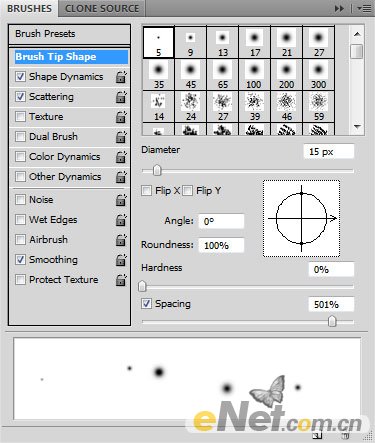This screenshot has height=443, width=375.
Task: Open the Brushes panel flyout menu
Action: pyautogui.click(x=364, y=9)
